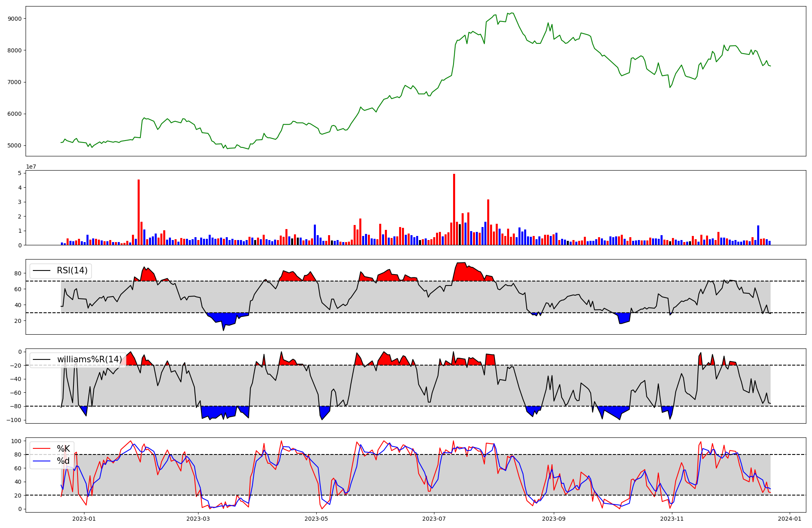Click the black line swatch beside RSI(14)
The width and height of the screenshot is (812, 528).
41,270
